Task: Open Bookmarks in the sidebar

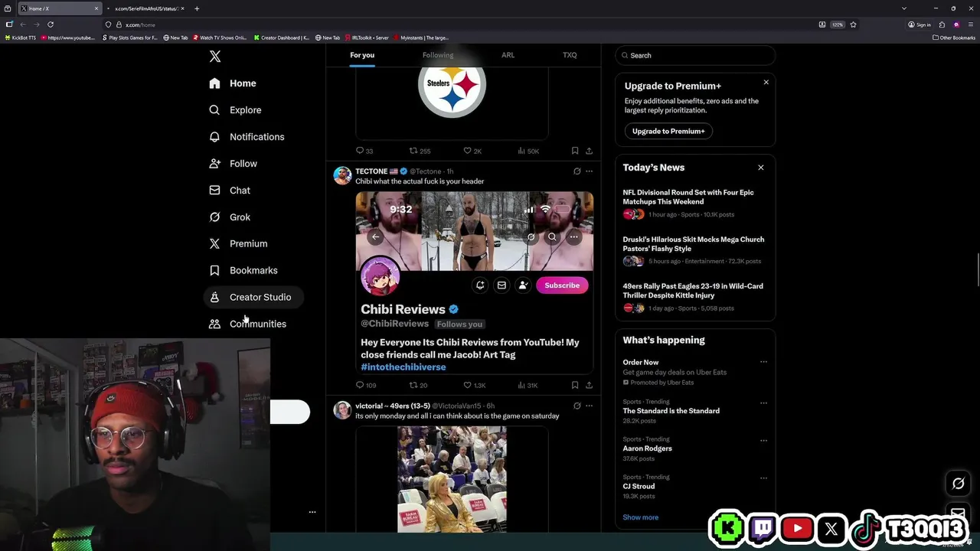Action: click(x=243, y=271)
